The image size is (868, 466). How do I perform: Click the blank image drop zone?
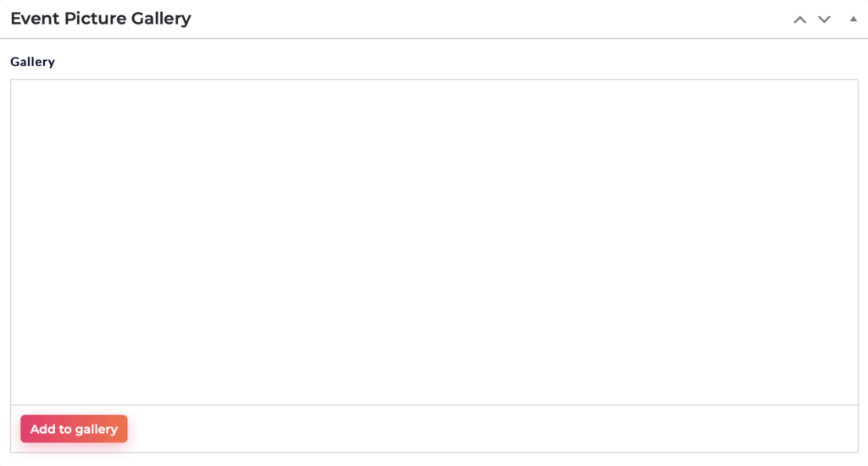[434, 241]
